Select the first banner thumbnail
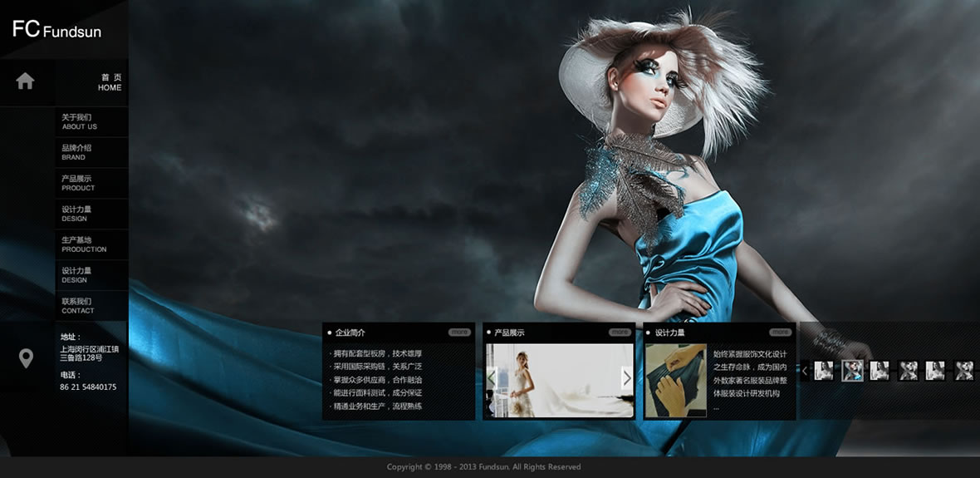The width and height of the screenshot is (980, 478). (824, 371)
